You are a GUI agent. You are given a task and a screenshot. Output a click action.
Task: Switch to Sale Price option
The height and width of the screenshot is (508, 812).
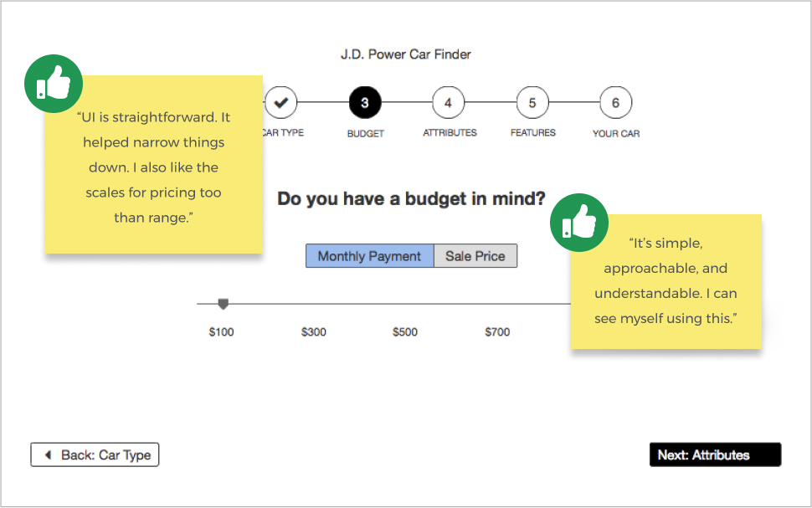[x=475, y=256]
